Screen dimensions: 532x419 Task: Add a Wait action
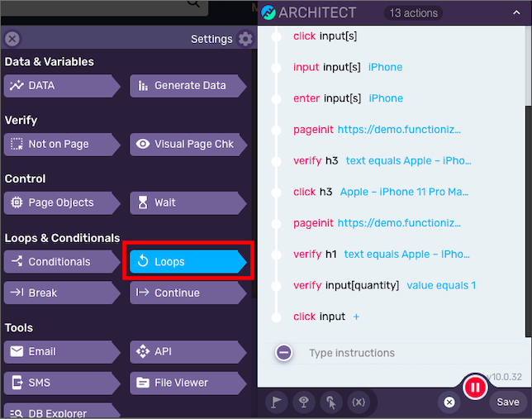(x=188, y=202)
